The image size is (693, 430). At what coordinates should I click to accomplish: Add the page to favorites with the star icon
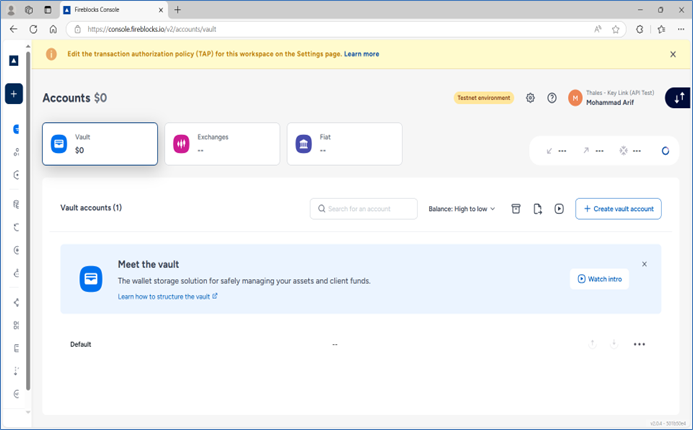tap(615, 29)
